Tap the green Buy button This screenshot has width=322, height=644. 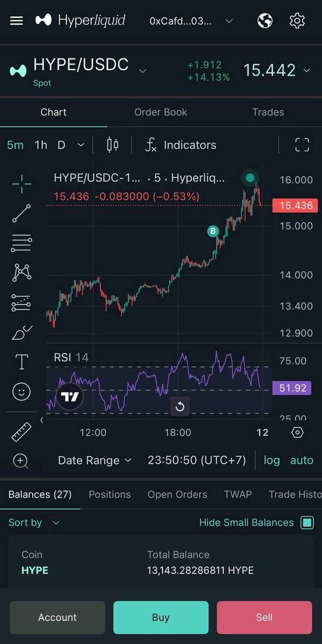click(x=161, y=618)
